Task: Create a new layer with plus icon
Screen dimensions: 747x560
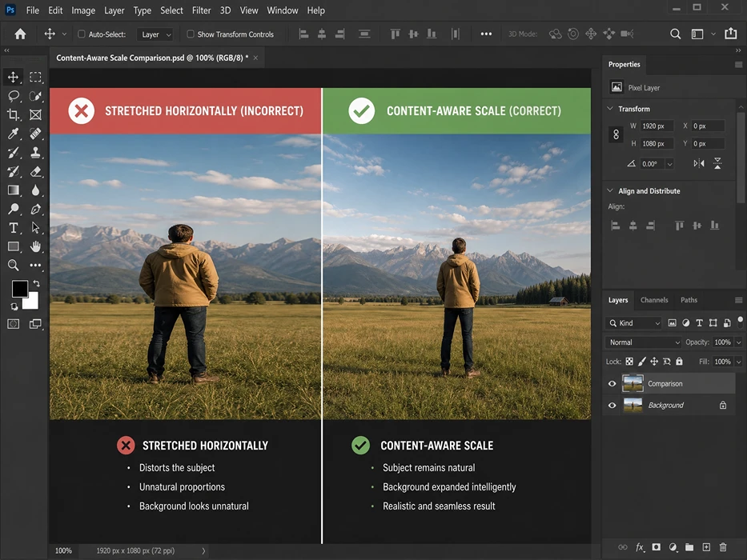Action: tap(706, 547)
